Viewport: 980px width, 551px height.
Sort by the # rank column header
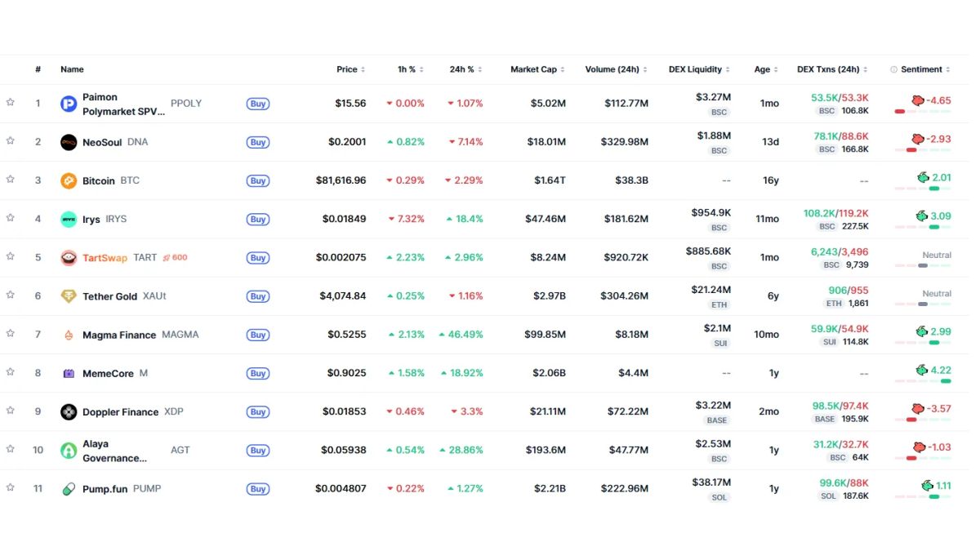click(38, 69)
